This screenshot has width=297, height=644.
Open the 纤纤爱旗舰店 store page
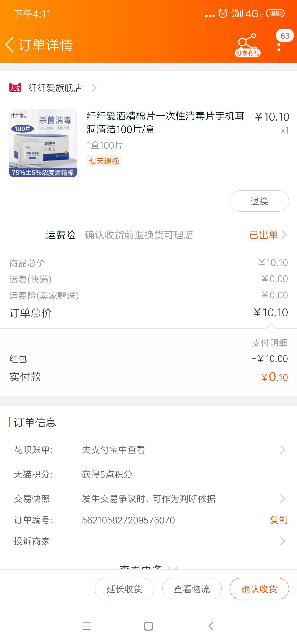tap(55, 88)
